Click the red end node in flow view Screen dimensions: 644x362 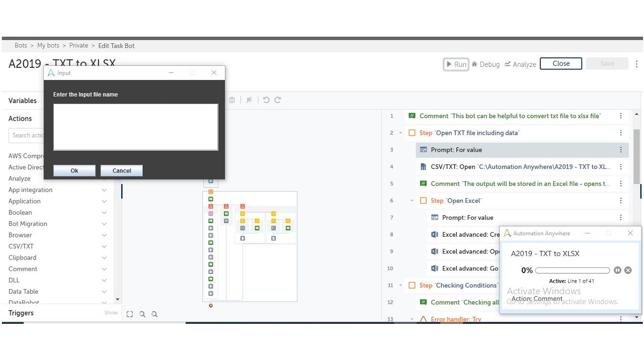tap(211, 306)
